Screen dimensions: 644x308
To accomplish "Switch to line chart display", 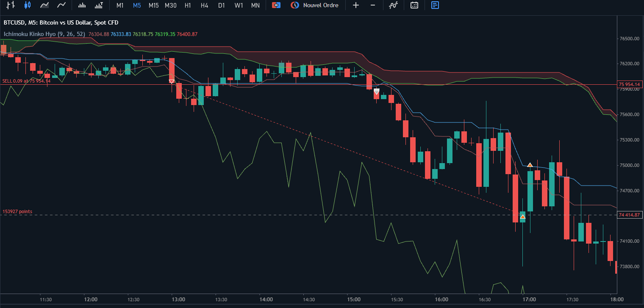I will click(61, 5).
